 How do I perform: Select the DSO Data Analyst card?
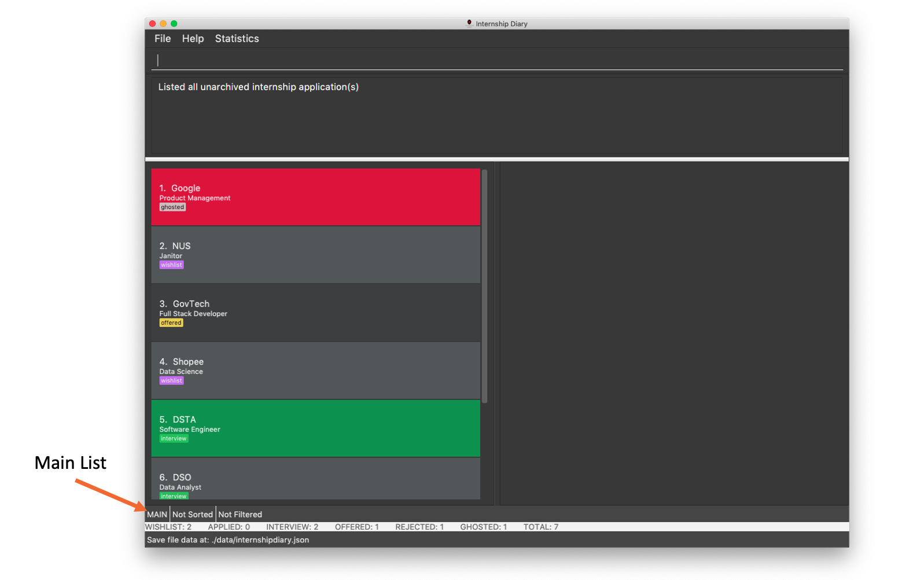click(315, 479)
